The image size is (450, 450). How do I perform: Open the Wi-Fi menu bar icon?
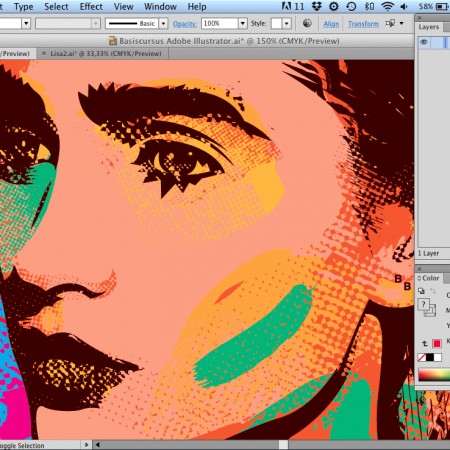(x=387, y=6)
